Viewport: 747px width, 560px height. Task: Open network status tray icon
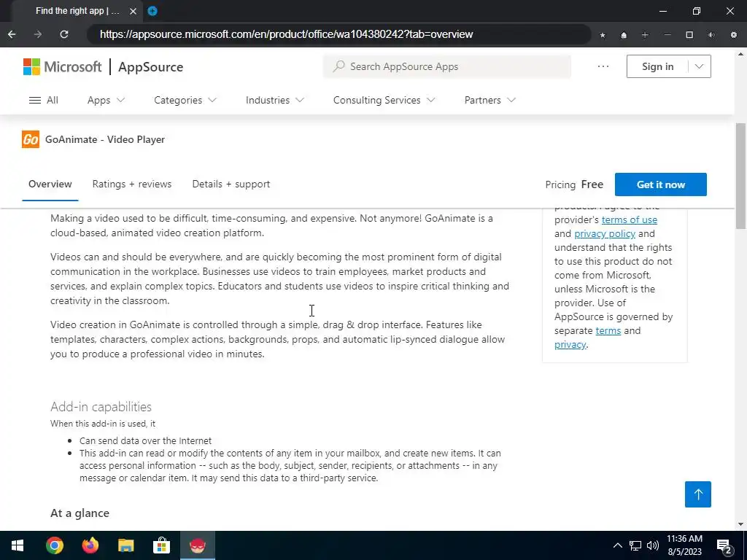coord(635,545)
